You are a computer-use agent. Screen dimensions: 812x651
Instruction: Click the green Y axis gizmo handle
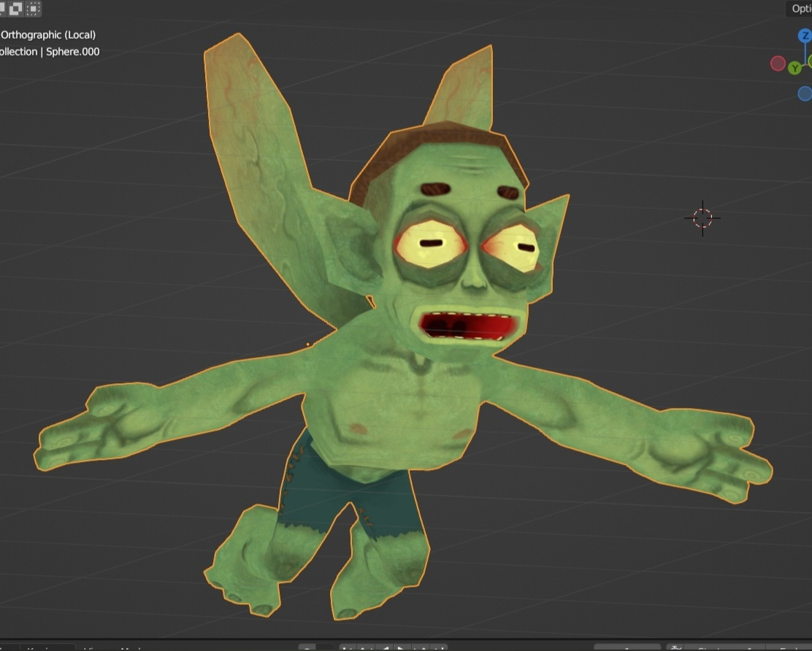point(794,68)
